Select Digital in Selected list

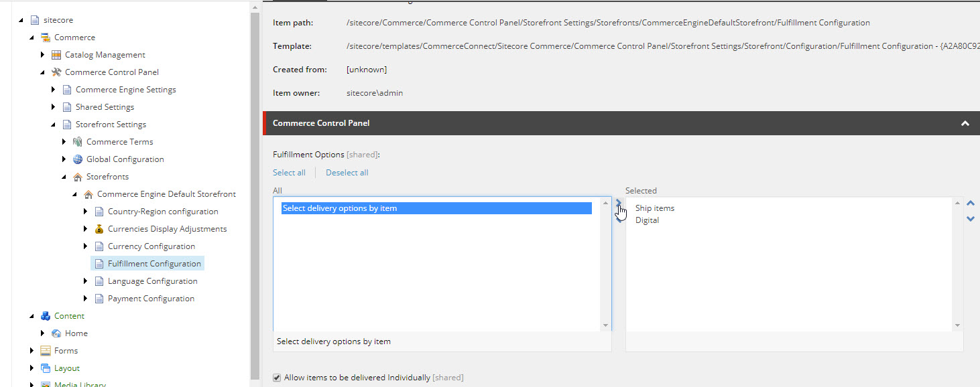[x=647, y=220]
